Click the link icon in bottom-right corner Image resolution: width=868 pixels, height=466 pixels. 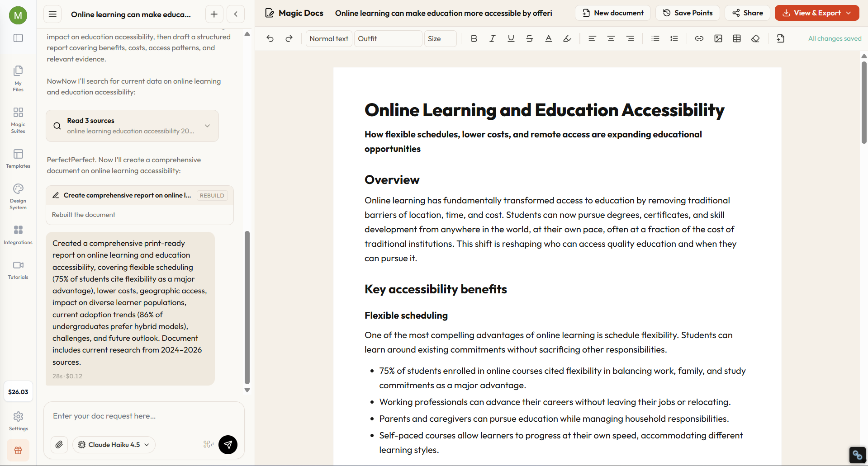pyautogui.click(x=857, y=454)
